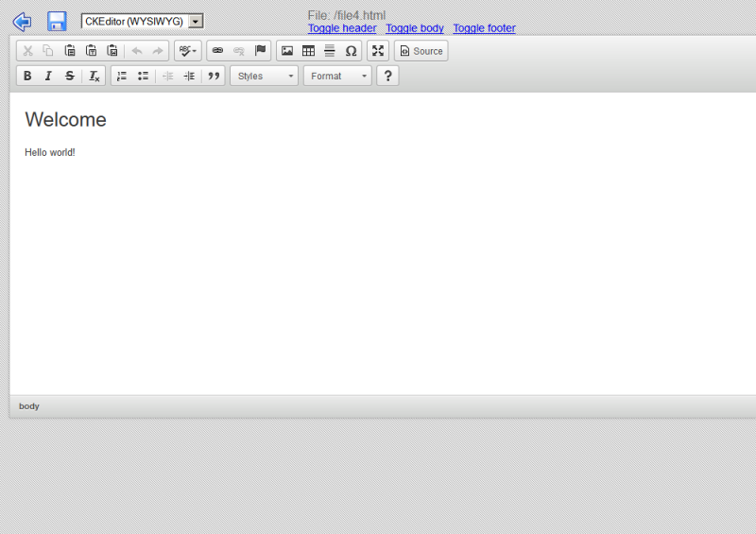Toggle bold formatting
This screenshot has height=534, width=756.
coord(27,76)
